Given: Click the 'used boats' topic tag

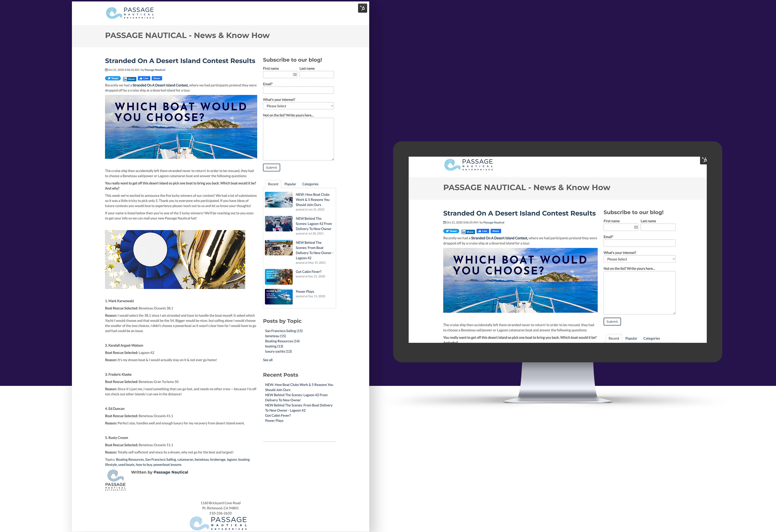Looking at the screenshot, I should tap(126, 465).
